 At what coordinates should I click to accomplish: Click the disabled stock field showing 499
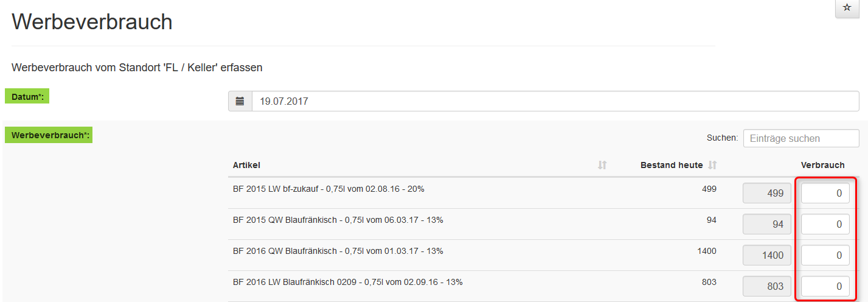(x=766, y=194)
